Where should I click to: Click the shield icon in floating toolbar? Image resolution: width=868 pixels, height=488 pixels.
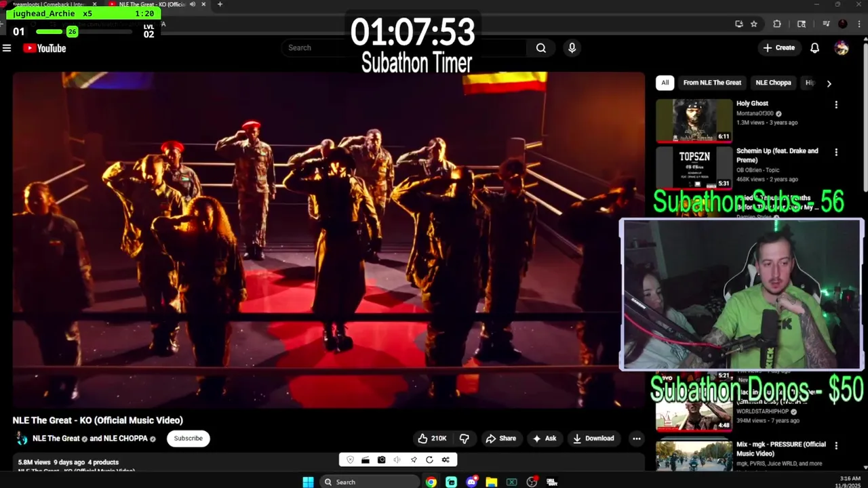[350, 460]
